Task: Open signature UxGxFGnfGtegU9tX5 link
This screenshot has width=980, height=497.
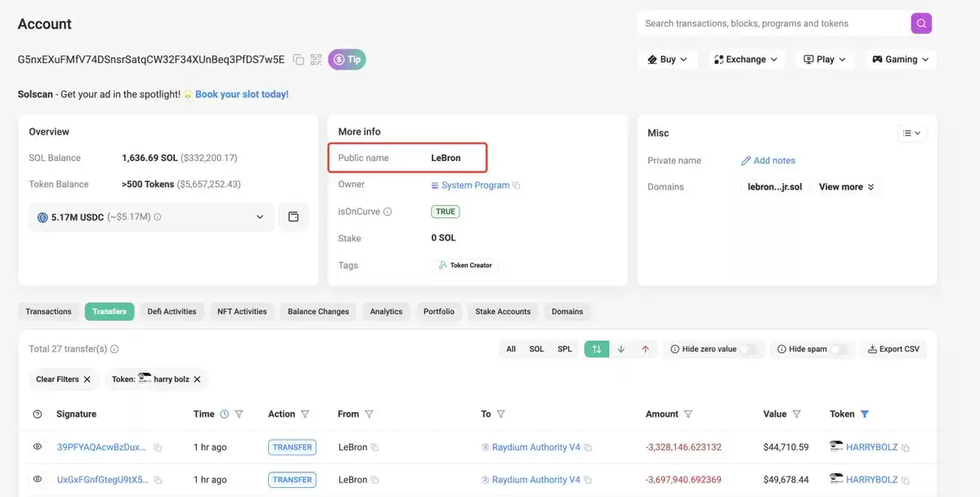Action: click(x=103, y=480)
